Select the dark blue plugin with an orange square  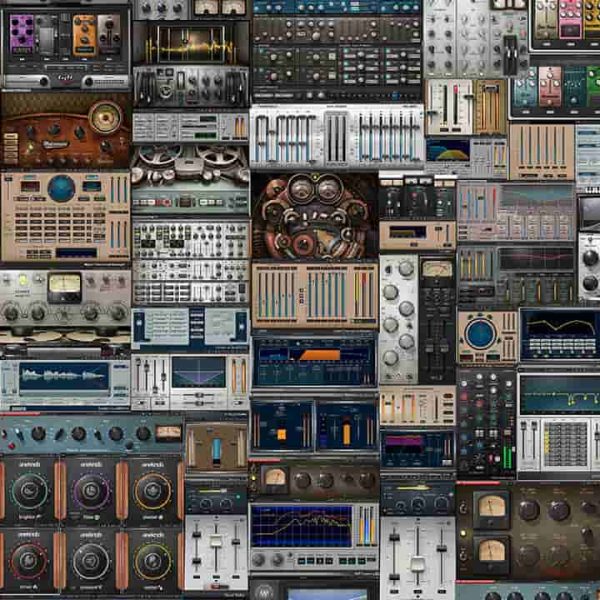click(x=282, y=426)
